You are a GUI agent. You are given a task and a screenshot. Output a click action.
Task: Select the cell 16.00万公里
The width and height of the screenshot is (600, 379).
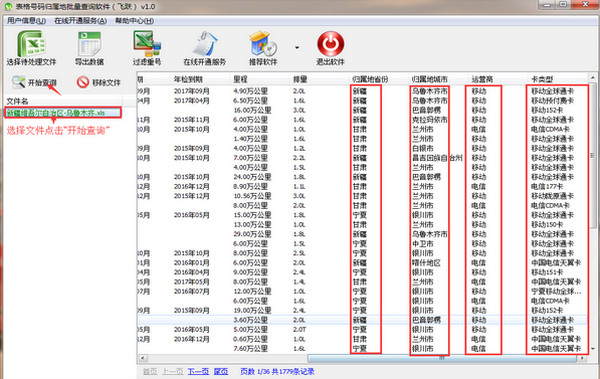pos(252,110)
